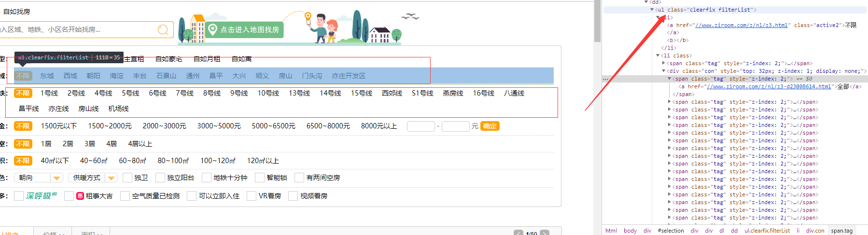This screenshot has height=235, width=868.
Task: Open the 供暖方式 dropdown
Action: [x=93, y=178]
